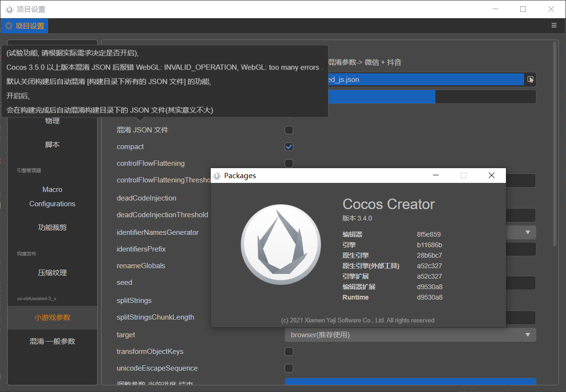This screenshot has width=566, height=392.
Task: Click the vertical scrollbar of the settings panel
Action: pyautogui.click(x=556, y=144)
